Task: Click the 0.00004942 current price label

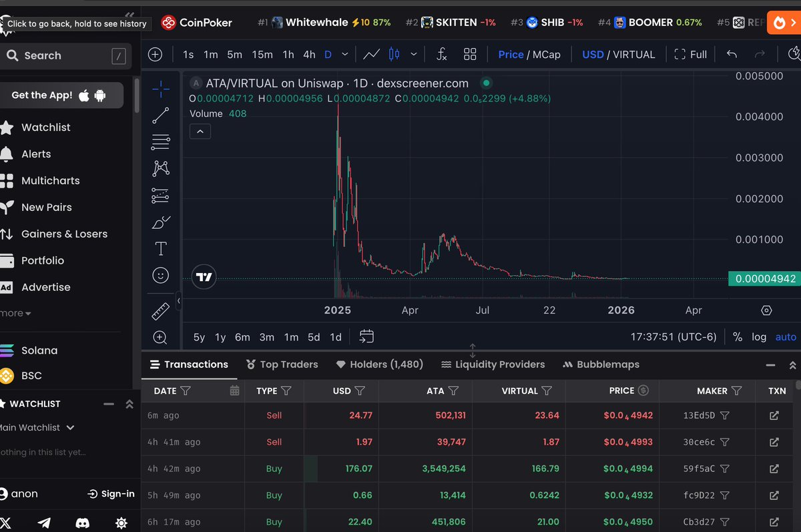Action: tap(764, 278)
